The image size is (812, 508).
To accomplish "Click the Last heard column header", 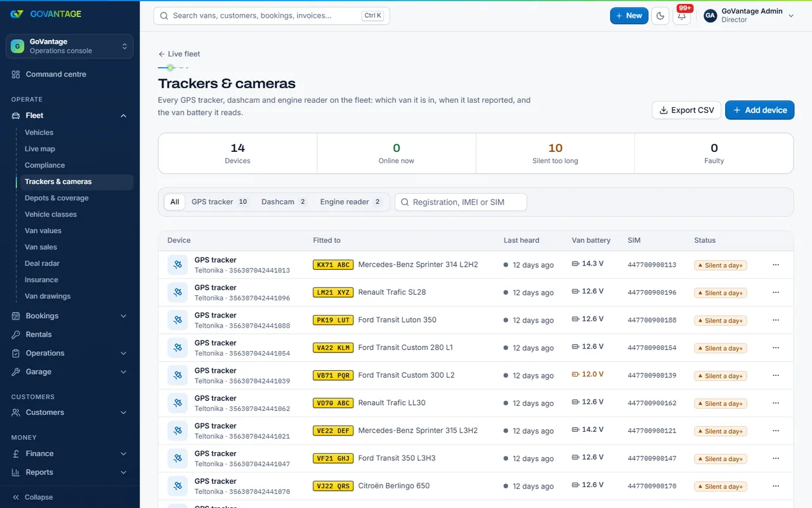I will pyautogui.click(x=521, y=241).
